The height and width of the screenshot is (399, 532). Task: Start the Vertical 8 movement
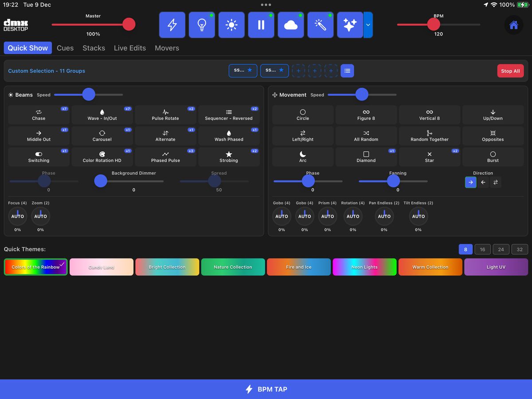click(x=430, y=115)
